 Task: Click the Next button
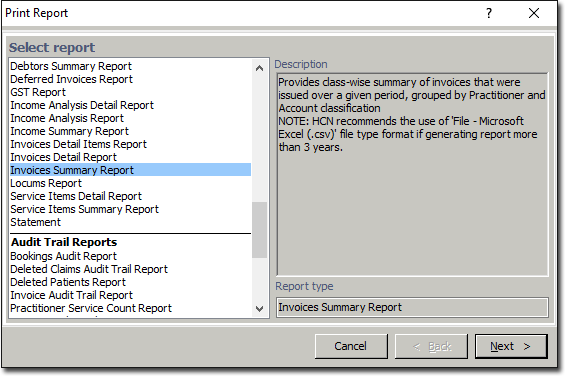511,346
